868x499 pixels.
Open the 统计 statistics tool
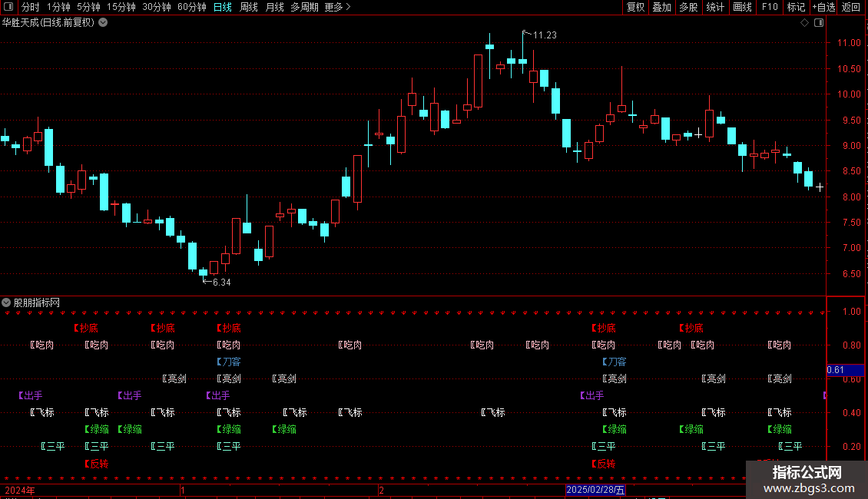tap(715, 7)
